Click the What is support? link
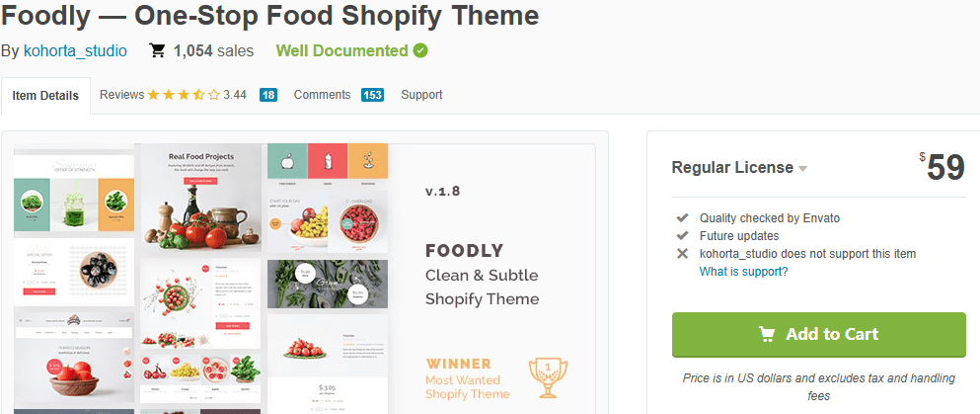Image resolution: width=980 pixels, height=414 pixels. pyautogui.click(x=743, y=272)
